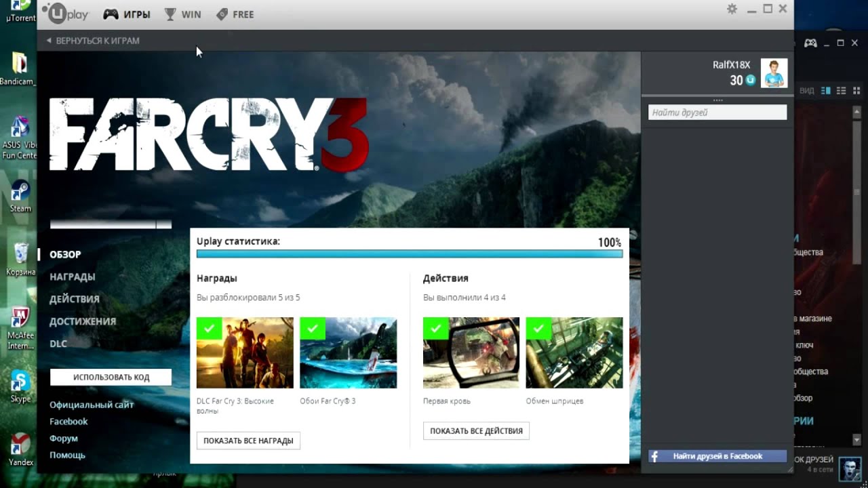This screenshot has height=488, width=868.
Task: Click the Вы разблокировали 5 из 5 text
Action: (x=248, y=298)
